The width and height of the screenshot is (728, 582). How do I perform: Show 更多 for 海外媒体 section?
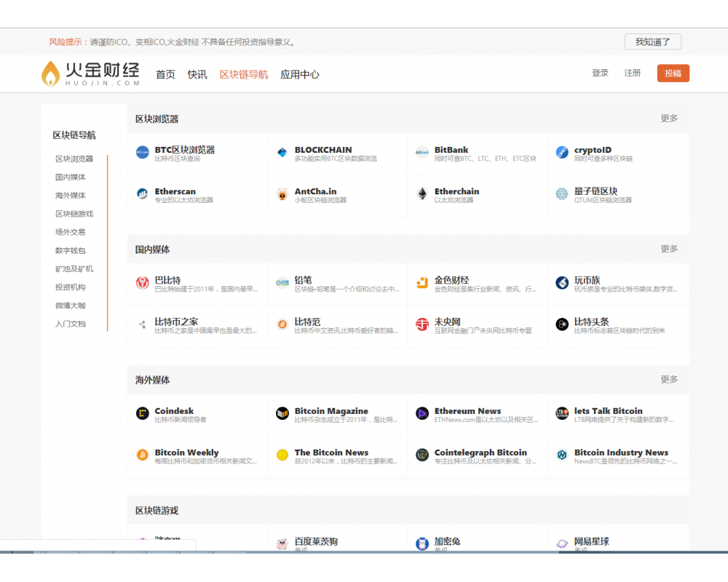[669, 379]
